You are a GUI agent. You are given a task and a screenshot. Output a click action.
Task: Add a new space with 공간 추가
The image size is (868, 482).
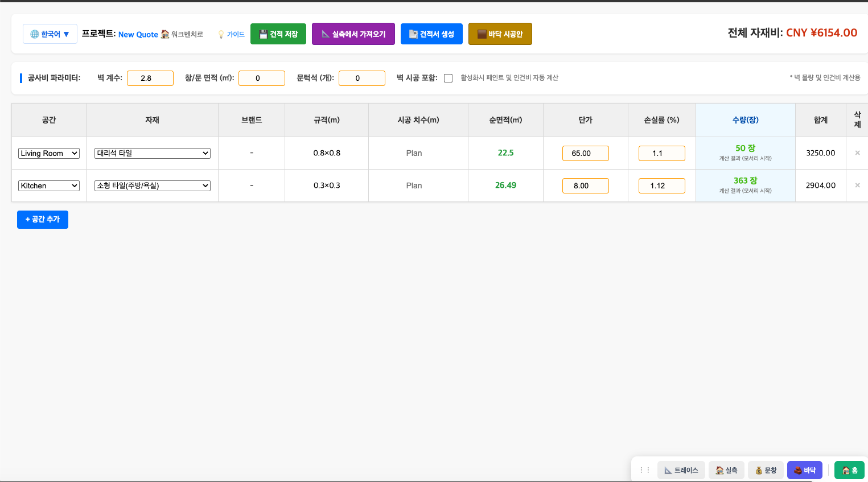click(x=43, y=220)
